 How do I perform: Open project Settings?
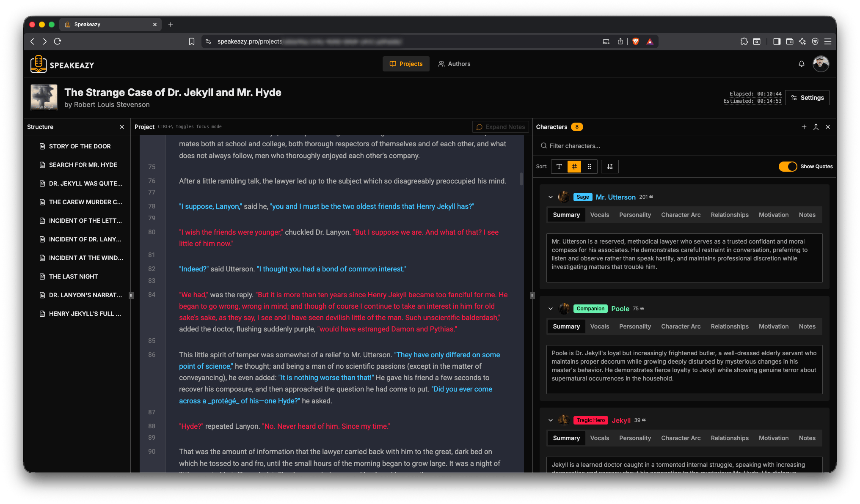tap(807, 98)
